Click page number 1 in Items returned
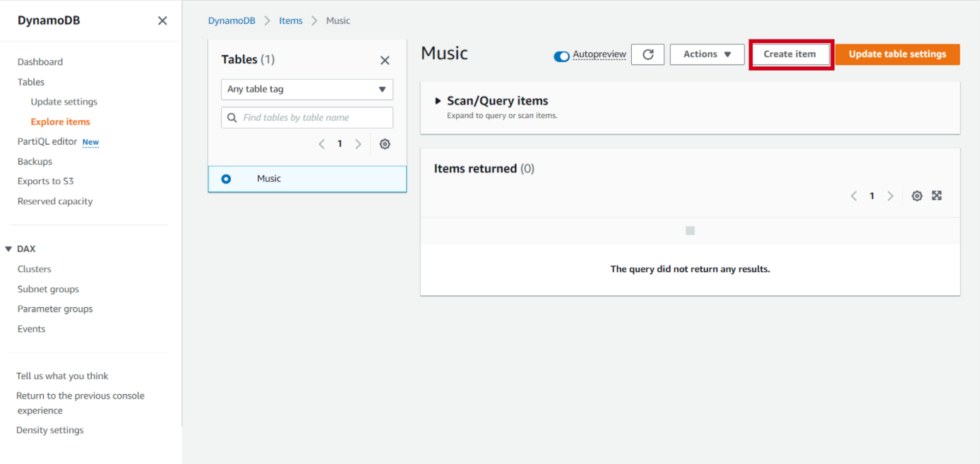The height and width of the screenshot is (464, 980). (872, 196)
